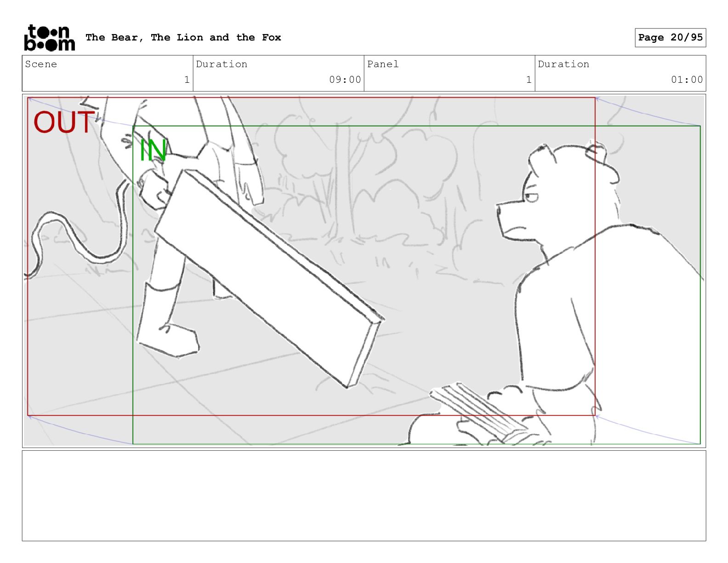Click the storyboard panel drawing thumbnail
The height and width of the screenshot is (563, 728).
[364, 271]
